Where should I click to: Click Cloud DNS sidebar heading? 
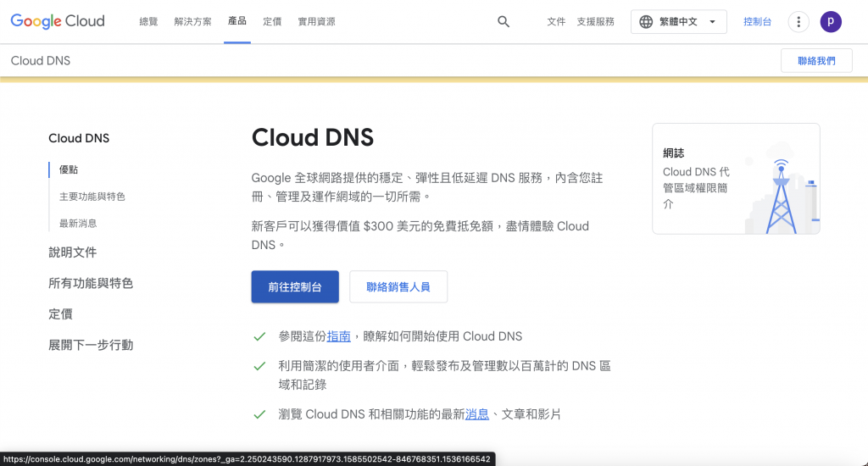(x=79, y=138)
